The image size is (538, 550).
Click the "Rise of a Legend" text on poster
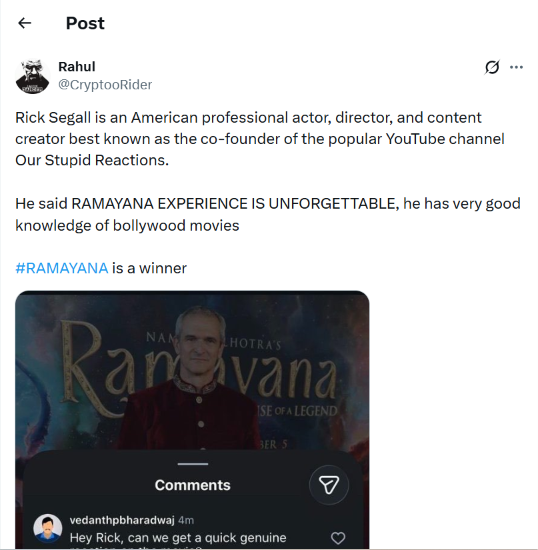297,411
